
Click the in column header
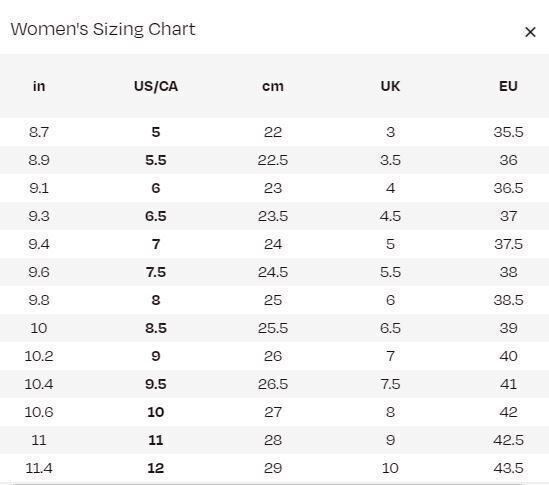[39, 86]
